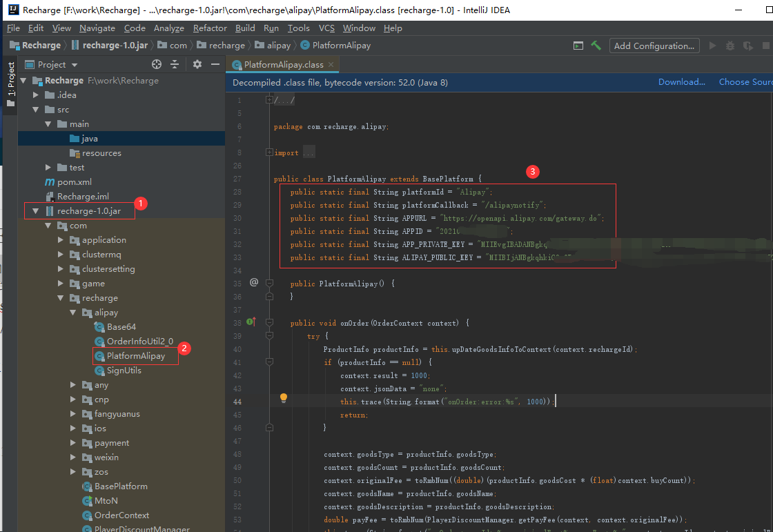The height and width of the screenshot is (532, 773).
Task: Click the yellow lightbulb intention icon
Action: [x=283, y=398]
